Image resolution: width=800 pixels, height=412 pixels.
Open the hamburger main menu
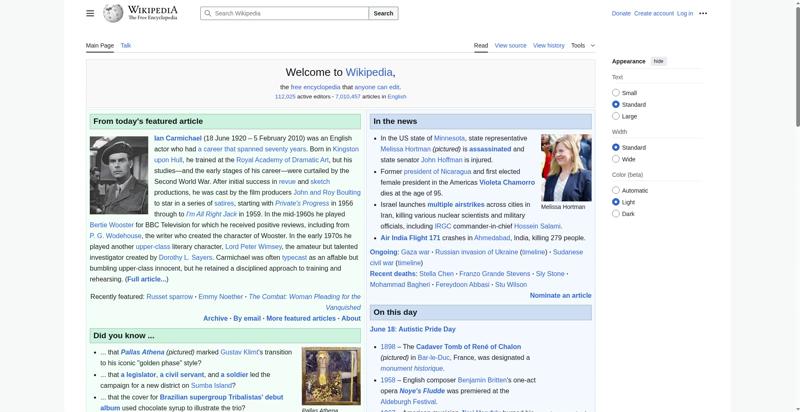(90, 13)
